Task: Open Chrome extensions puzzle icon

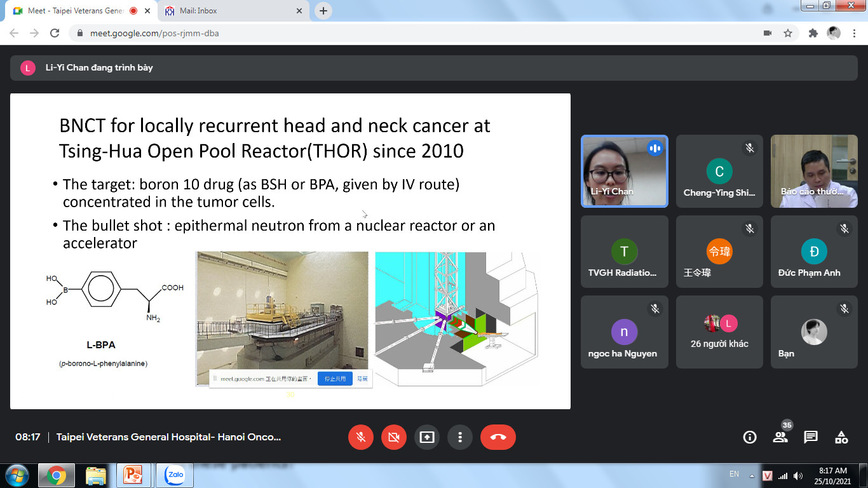Action: click(x=813, y=33)
